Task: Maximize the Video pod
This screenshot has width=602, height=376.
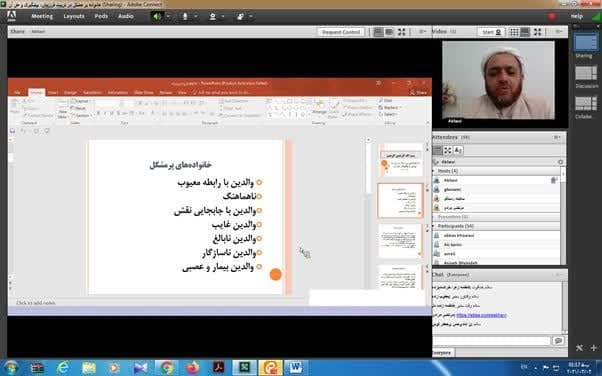Action: (538, 32)
